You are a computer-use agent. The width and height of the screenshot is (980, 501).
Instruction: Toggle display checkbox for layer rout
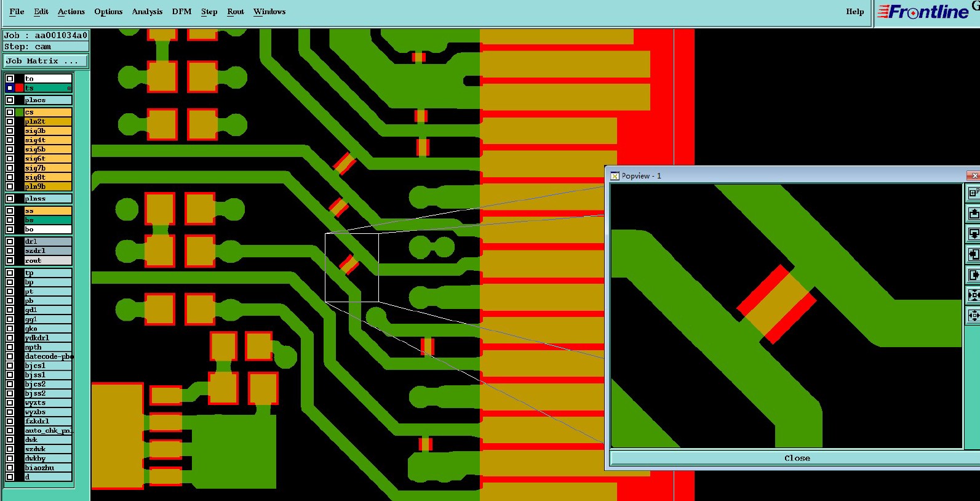(10, 260)
